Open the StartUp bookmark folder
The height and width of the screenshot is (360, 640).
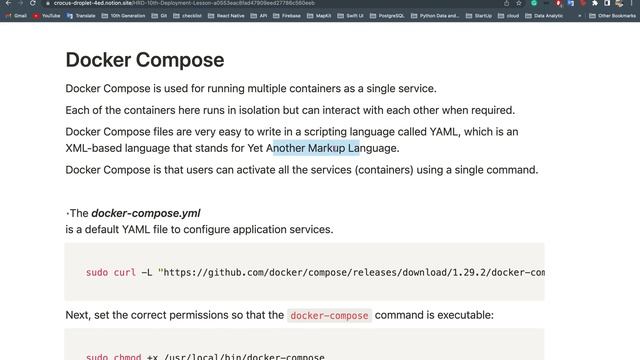coord(479,16)
